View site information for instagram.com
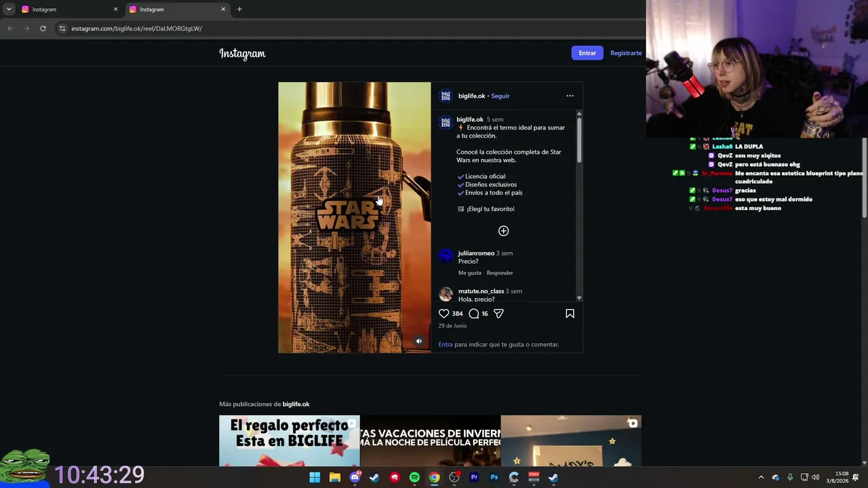 click(62, 28)
